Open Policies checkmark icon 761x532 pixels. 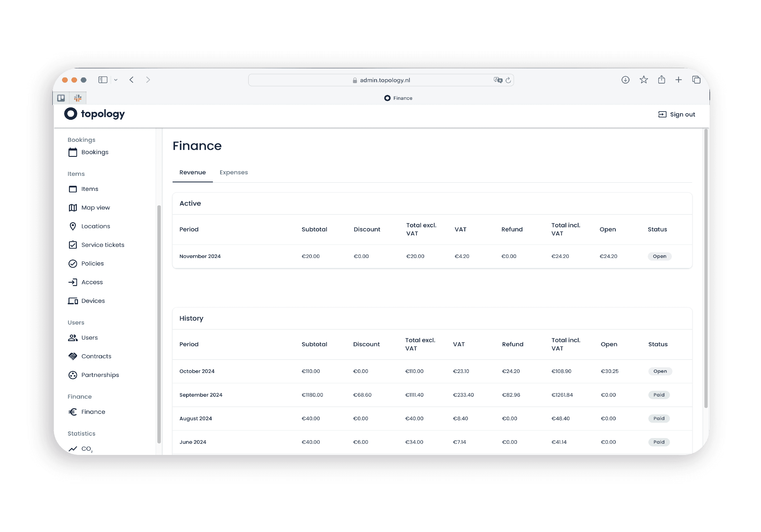(73, 263)
